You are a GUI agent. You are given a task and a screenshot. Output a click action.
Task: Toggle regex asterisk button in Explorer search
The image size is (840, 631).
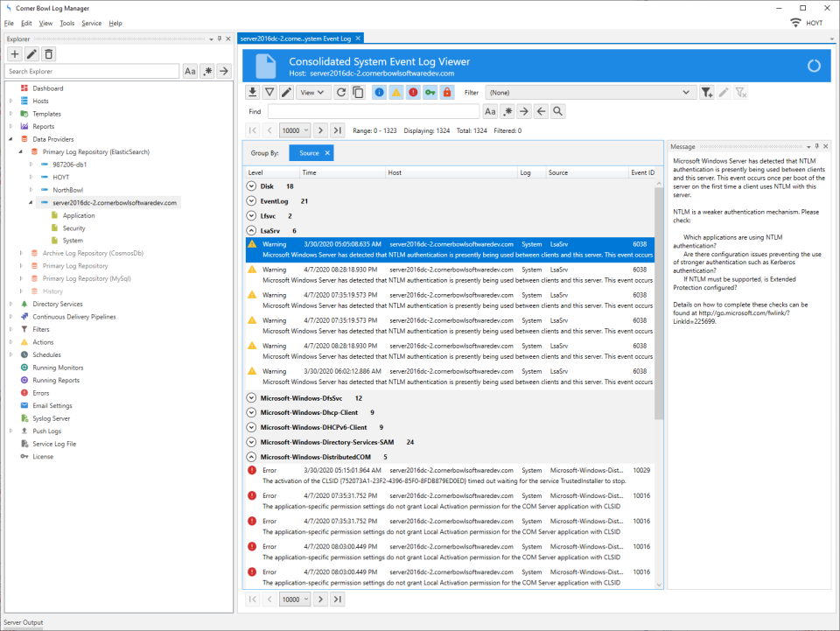(x=207, y=71)
